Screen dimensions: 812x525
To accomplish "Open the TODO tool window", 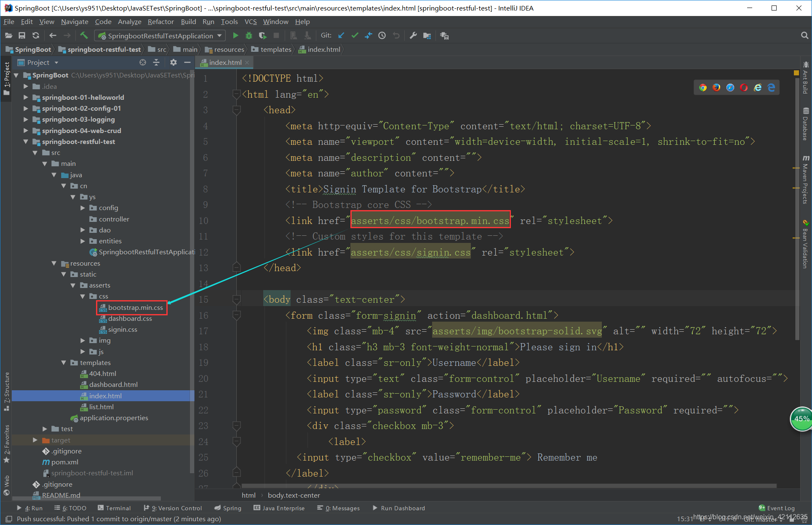I will click(x=70, y=508).
